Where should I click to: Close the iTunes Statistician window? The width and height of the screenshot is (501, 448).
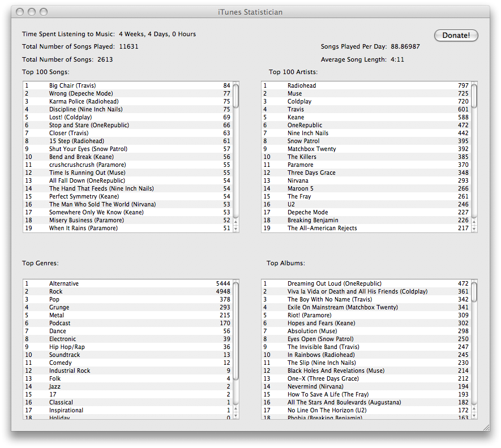click(x=20, y=12)
